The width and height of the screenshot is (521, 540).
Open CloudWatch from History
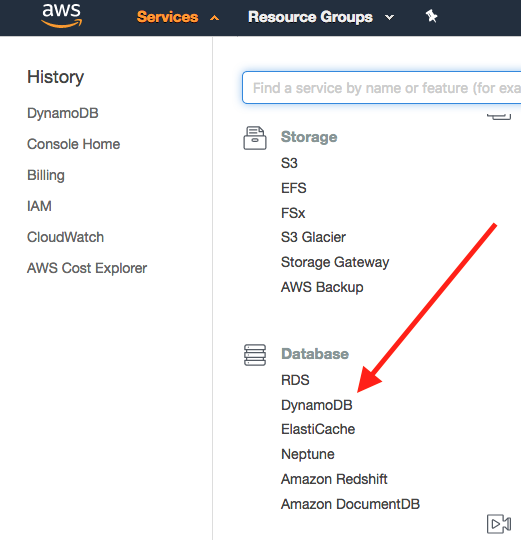(65, 237)
